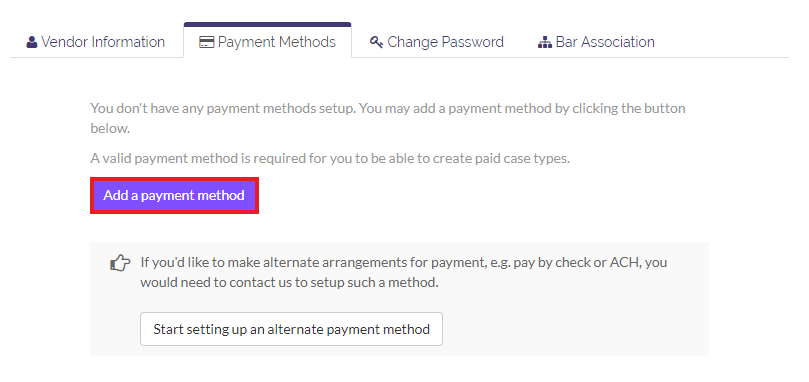Click the person icon beside Vendor Information

coord(32,42)
